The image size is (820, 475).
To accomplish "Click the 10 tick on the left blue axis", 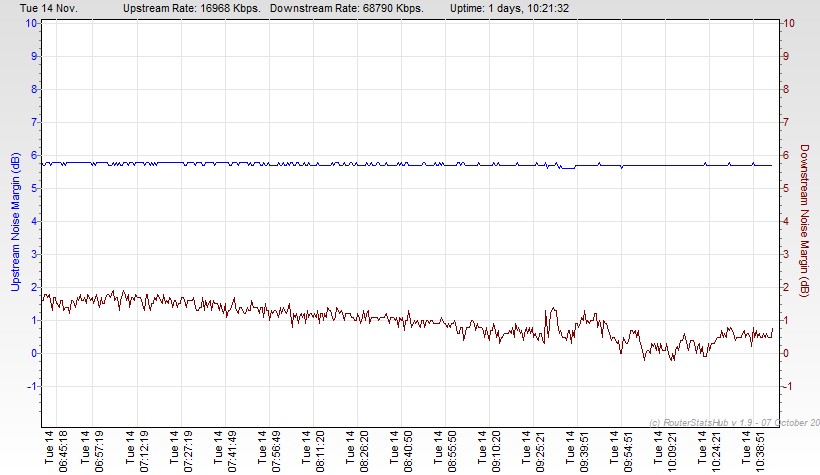I will 31,23.
